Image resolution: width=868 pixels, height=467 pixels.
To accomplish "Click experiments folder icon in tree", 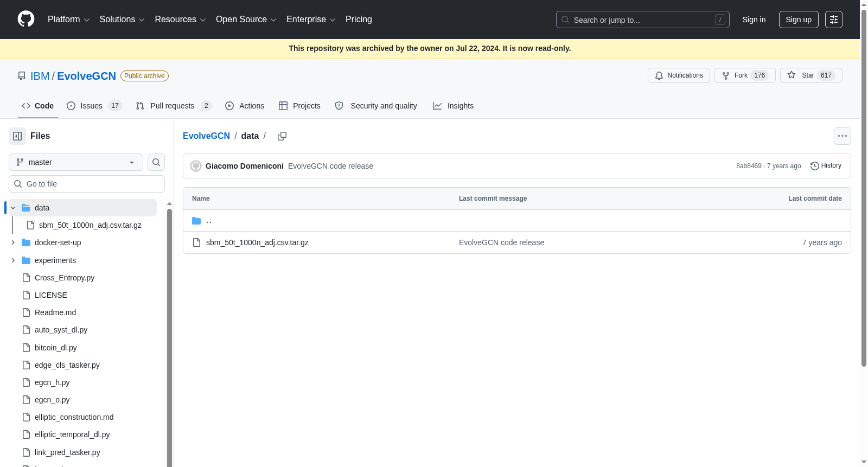I will (26, 260).
